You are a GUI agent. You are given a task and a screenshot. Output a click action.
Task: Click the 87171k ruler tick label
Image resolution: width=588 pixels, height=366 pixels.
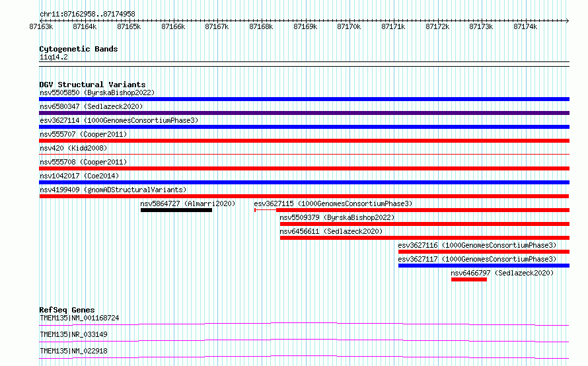tap(393, 26)
